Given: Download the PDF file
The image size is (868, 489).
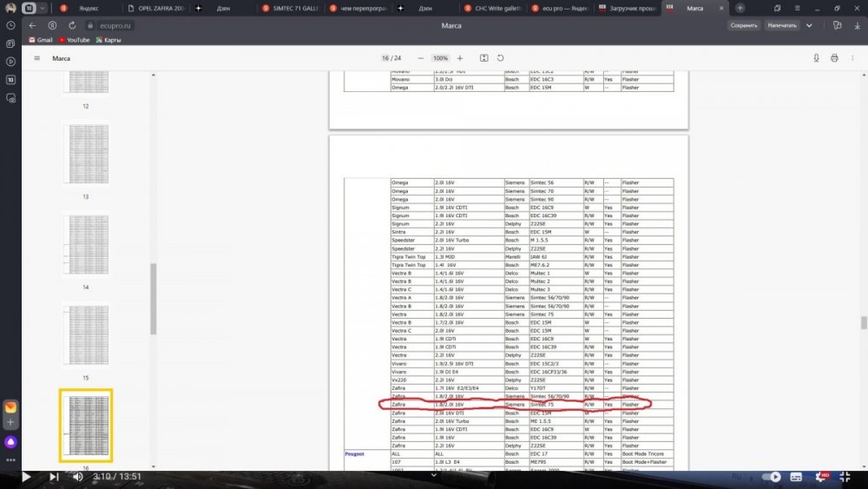Looking at the screenshot, I should [816, 58].
